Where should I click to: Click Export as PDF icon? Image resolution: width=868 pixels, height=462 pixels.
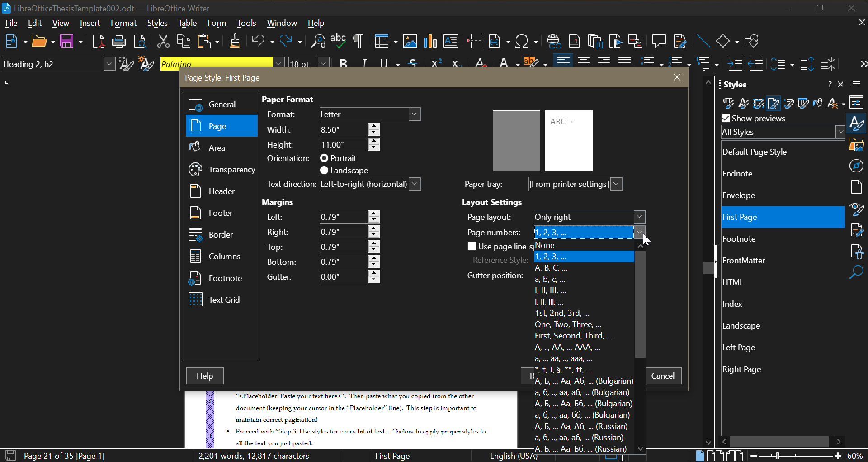click(x=98, y=41)
